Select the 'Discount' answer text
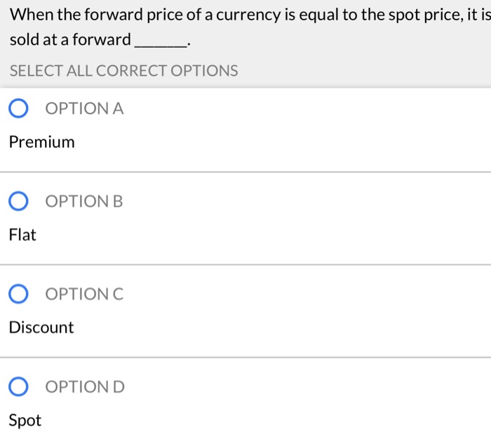Image resolution: width=491 pixels, height=448 pixels. (41, 327)
